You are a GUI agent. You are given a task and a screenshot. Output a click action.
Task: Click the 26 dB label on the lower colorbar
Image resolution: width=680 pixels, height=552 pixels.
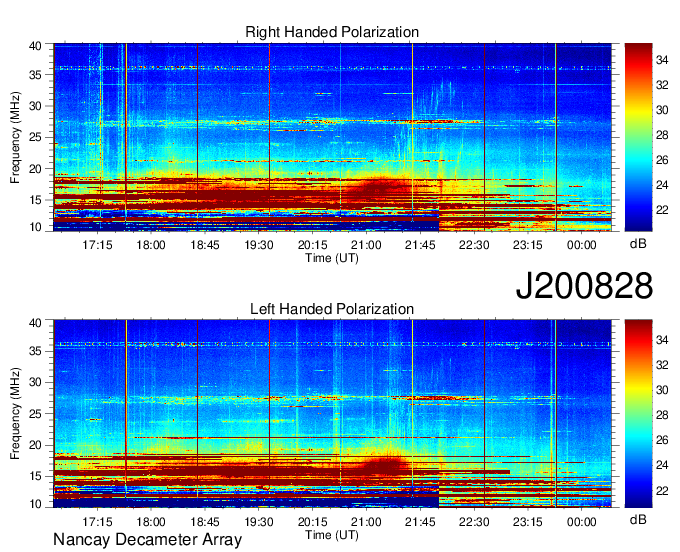tap(662, 441)
